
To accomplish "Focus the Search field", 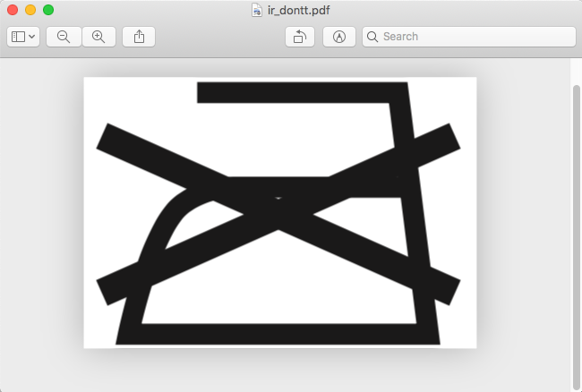I will click(469, 37).
